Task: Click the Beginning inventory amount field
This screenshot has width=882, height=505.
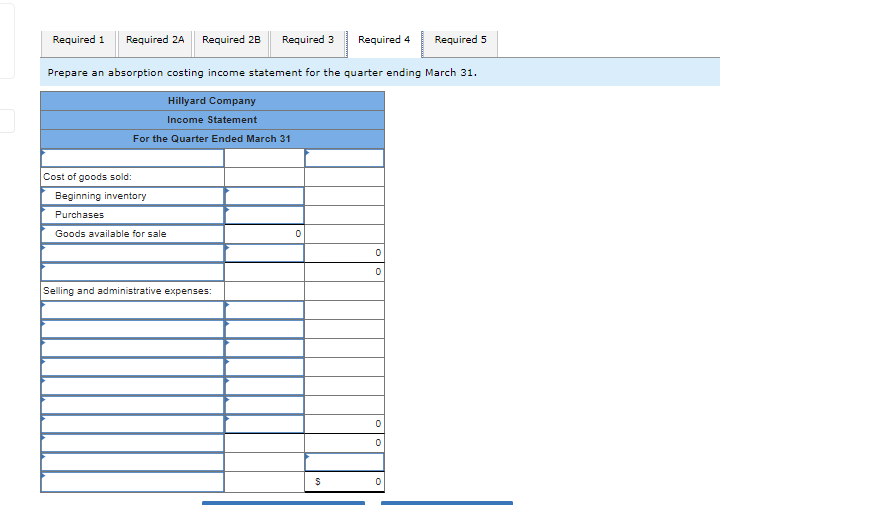Action: (x=264, y=196)
